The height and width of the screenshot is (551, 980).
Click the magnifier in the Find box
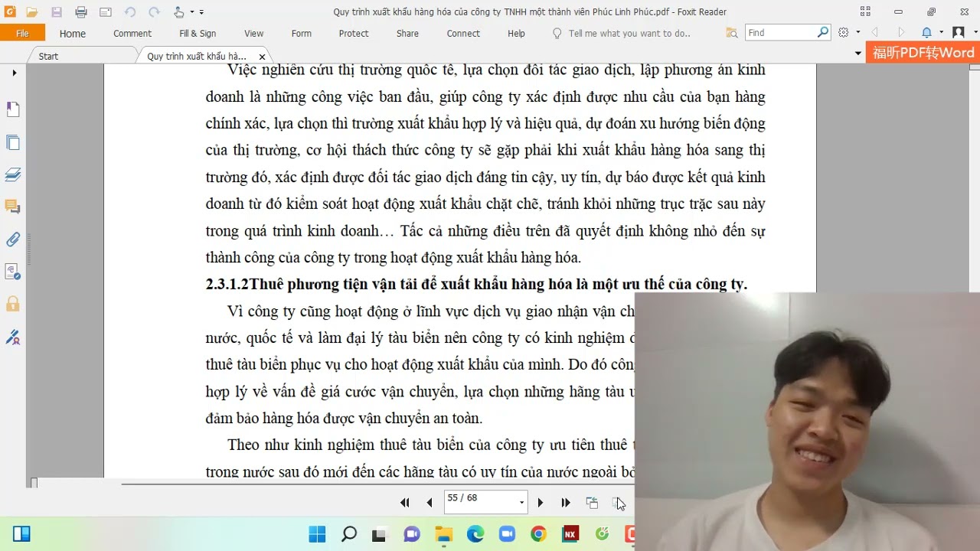coord(823,32)
